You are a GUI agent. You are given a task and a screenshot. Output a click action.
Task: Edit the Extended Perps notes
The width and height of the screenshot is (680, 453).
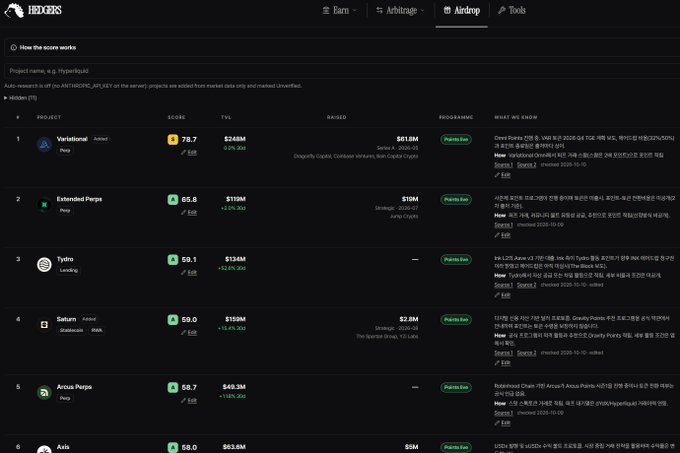(503, 235)
